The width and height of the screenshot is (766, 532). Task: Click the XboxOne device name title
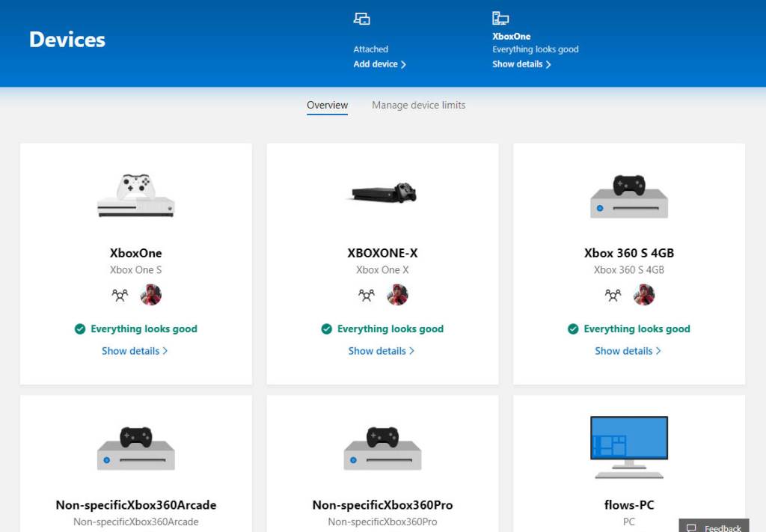click(136, 253)
